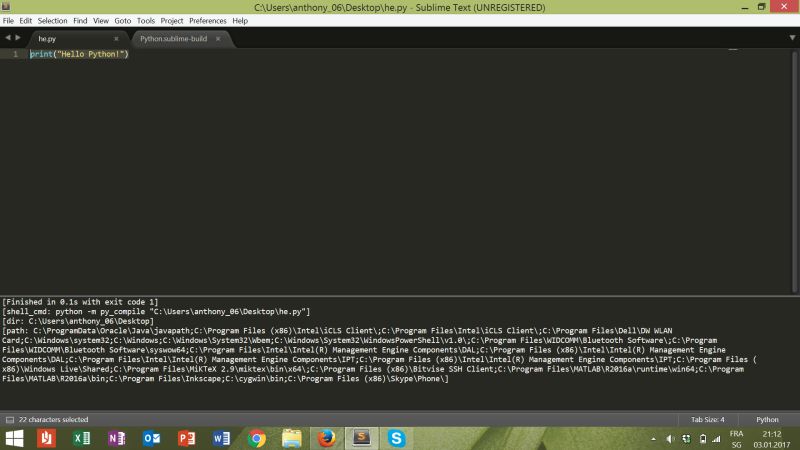
Task: Click the Finished with exit code 1 line
Action: click(x=80, y=302)
